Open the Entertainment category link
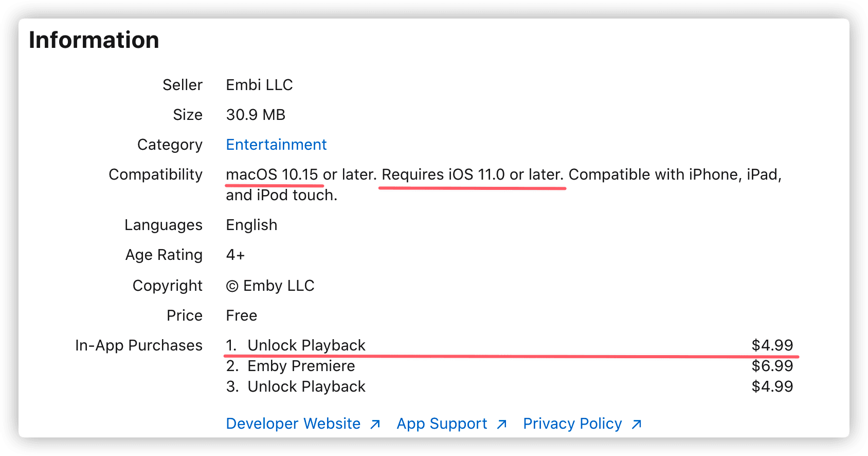 [276, 145]
